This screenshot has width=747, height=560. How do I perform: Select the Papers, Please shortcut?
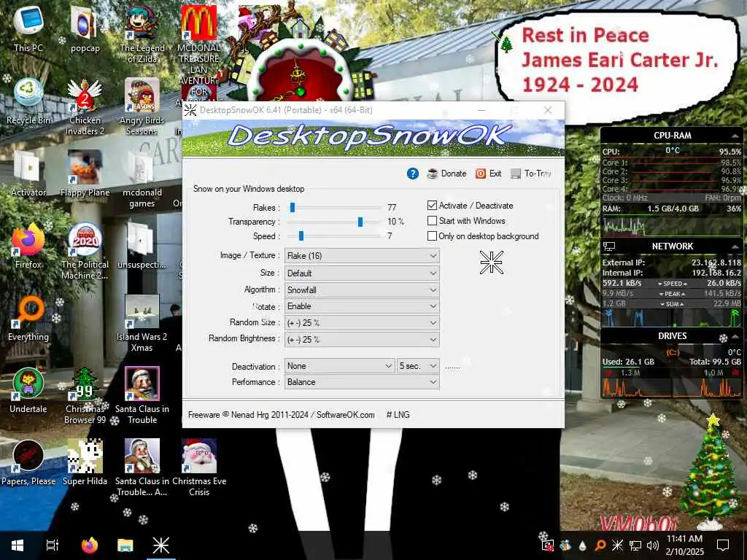[28, 463]
